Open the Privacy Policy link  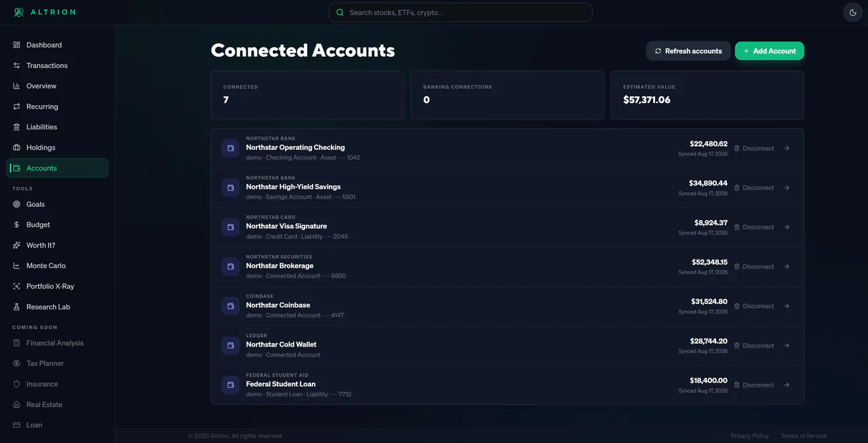point(749,436)
